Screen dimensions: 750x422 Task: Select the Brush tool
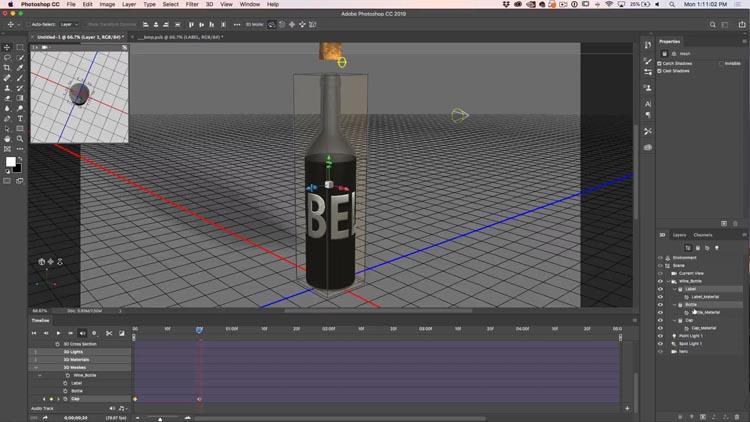(x=20, y=78)
